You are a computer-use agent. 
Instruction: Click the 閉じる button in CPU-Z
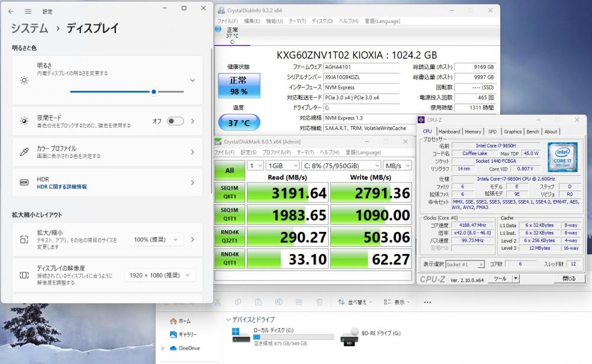[568, 279]
